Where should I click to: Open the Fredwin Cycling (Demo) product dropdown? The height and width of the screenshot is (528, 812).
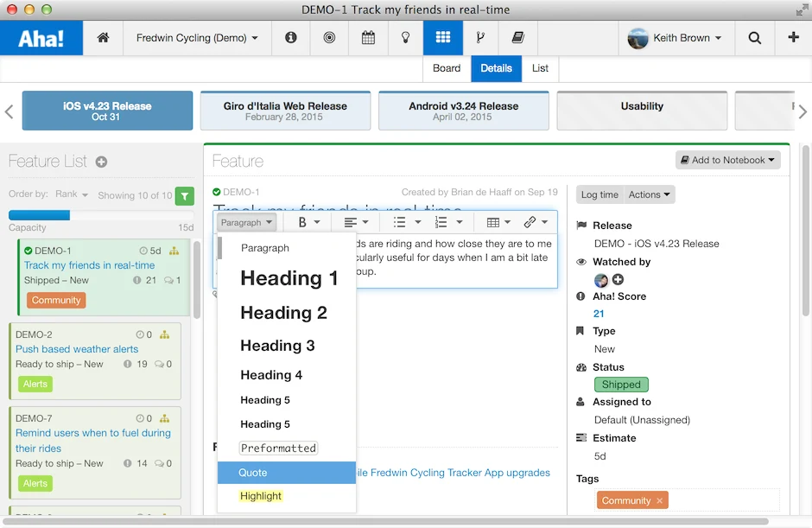click(x=197, y=38)
